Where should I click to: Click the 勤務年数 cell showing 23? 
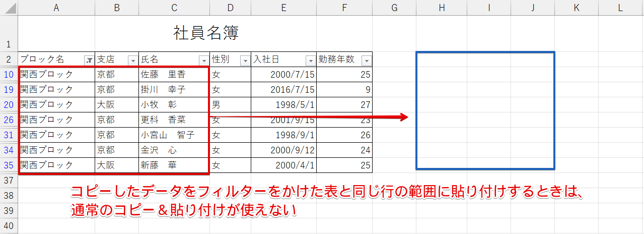[x=344, y=120]
